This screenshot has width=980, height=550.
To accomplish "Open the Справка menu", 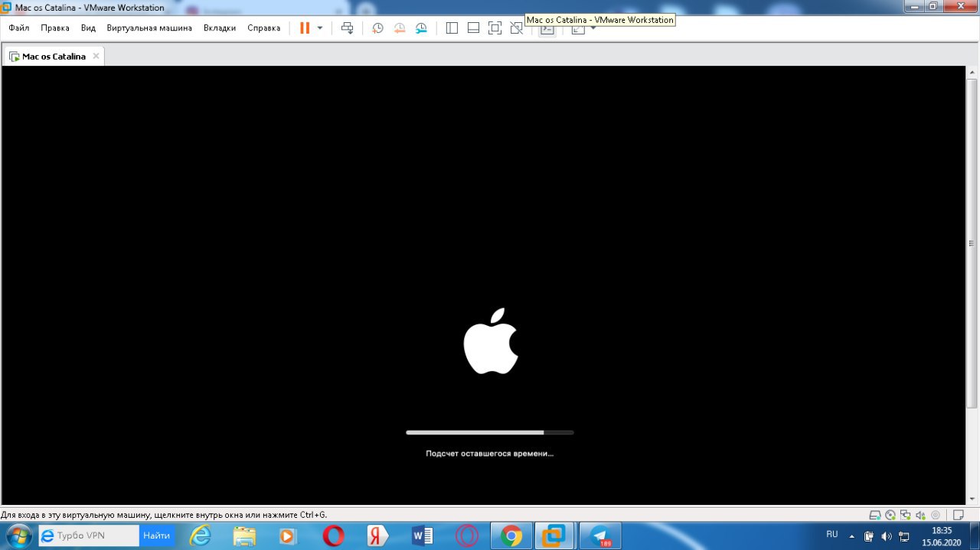I will coord(263,28).
